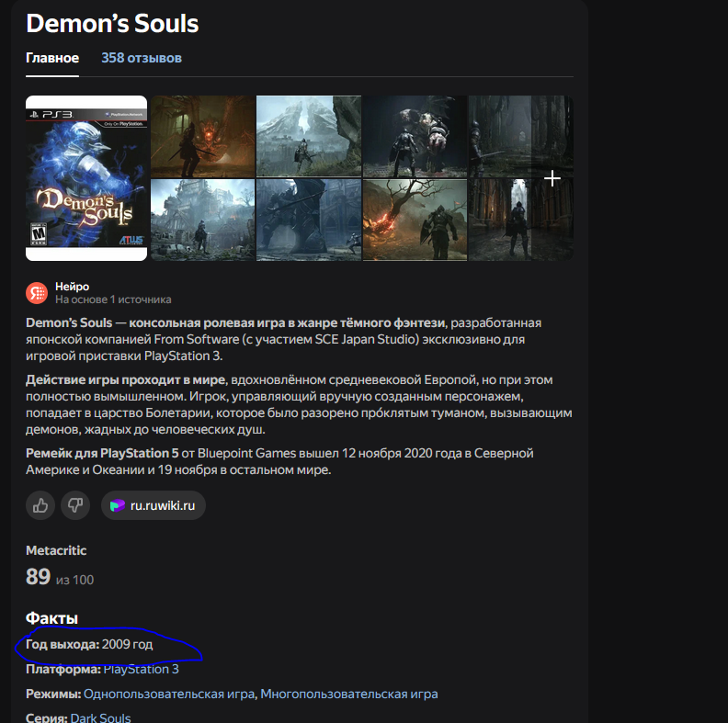Click the Нейро Yandex logo icon

coord(37,293)
